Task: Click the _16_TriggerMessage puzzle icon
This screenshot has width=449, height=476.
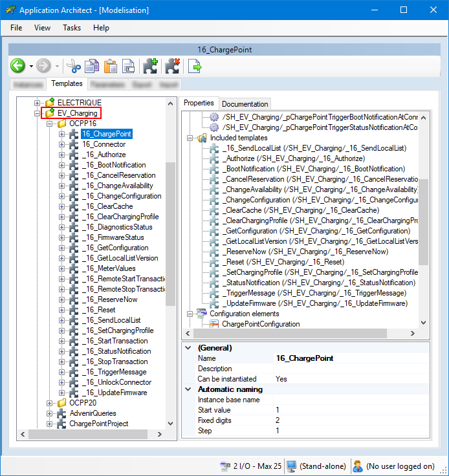Action: [74, 372]
